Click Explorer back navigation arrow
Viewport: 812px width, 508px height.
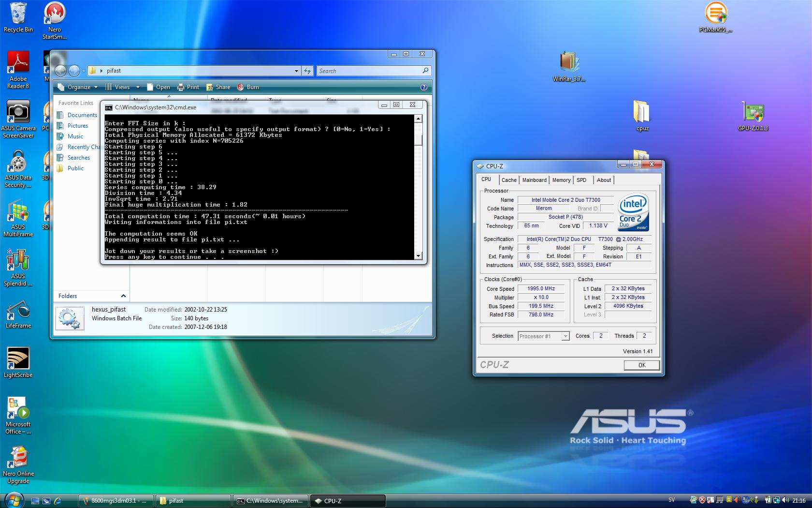[60, 71]
